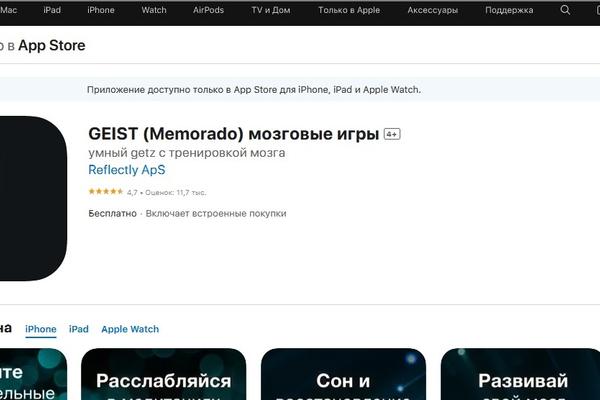The height and width of the screenshot is (400, 600).
Task: Select iPhone screenshots tab
Action: tap(41, 329)
